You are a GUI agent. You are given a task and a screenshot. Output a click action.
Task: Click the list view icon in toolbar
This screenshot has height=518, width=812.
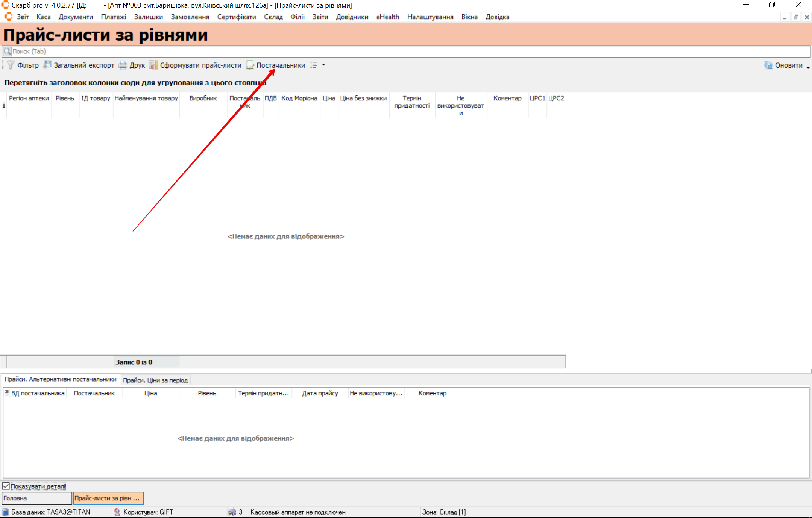pyautogui.click(x=314, y=65)
